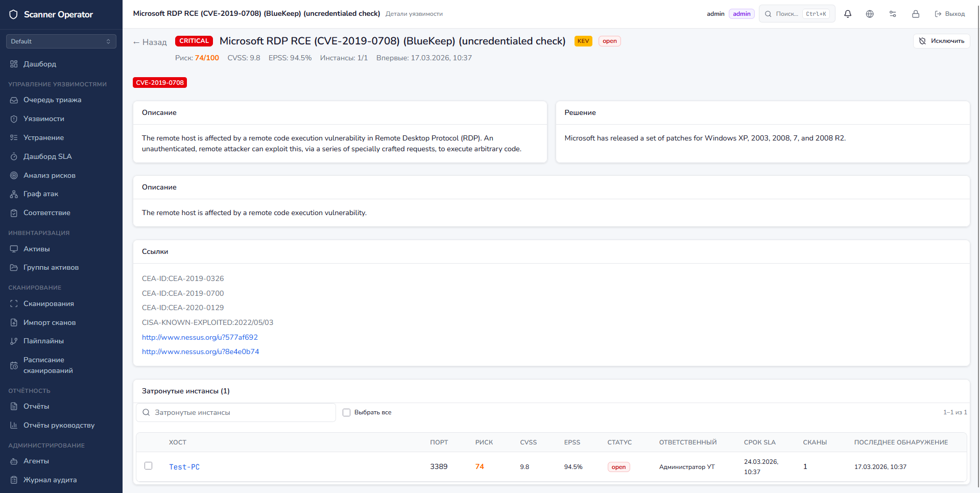Click the Дашборд SLA timer icon
This screenshot has width=980, height=493.
point(14,156)
